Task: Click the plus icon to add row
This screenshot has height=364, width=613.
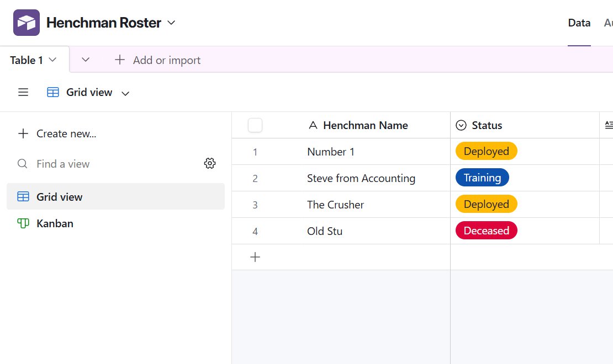Action: pos(255,257)
